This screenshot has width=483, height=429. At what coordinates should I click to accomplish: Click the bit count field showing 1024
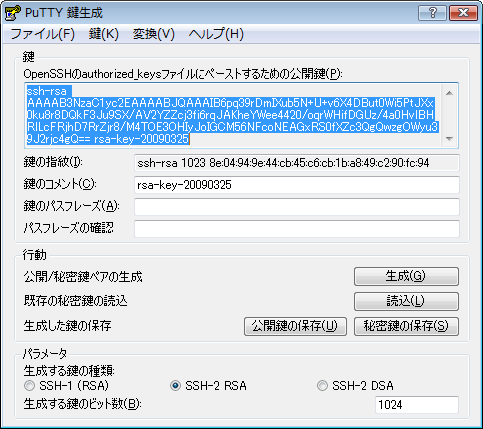[x=417, y=405]
